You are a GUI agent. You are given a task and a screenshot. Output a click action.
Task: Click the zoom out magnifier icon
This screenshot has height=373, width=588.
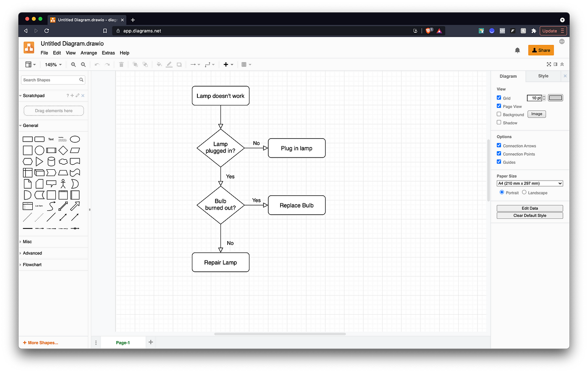coord(83,65)
